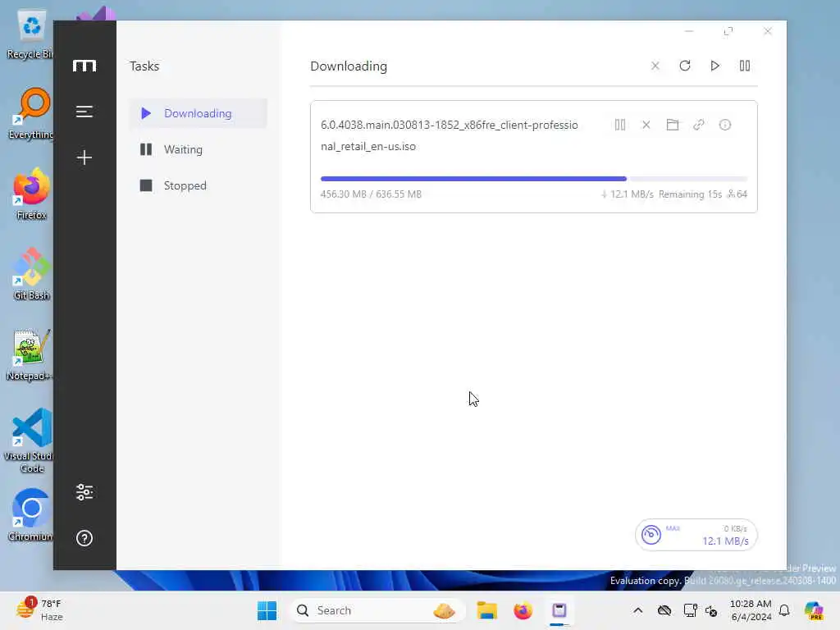This screenshot has width=840, height=630.
Task: Select the Visual Studio Code desktop shortcut
Action: pyautogui.click(x=30, y=441)
